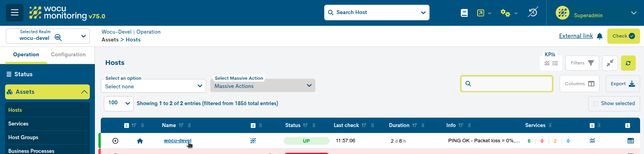Image resolution: width=644 pixels, height=154 pixels.
Task: Open the 'Select none' option dropdown
Action: (153, 86)
